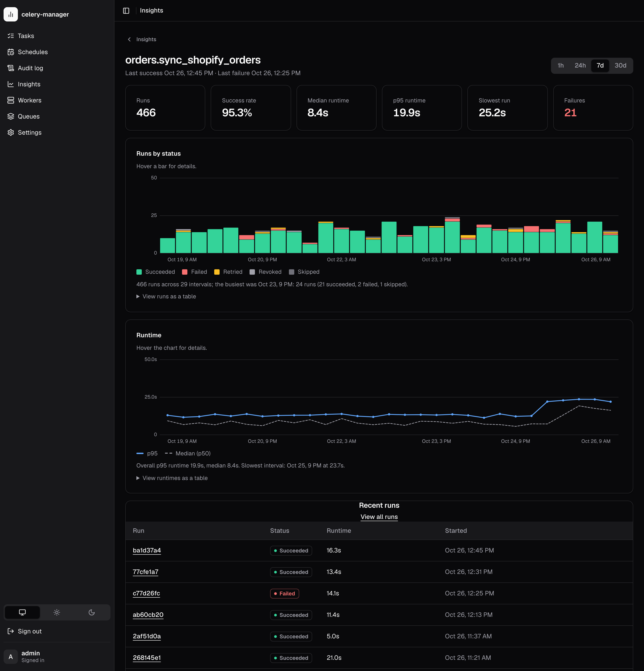The height and width of the screenshot is (671, 644).
Task: Click the celery-manager logo icon
Action: [11, 14]
